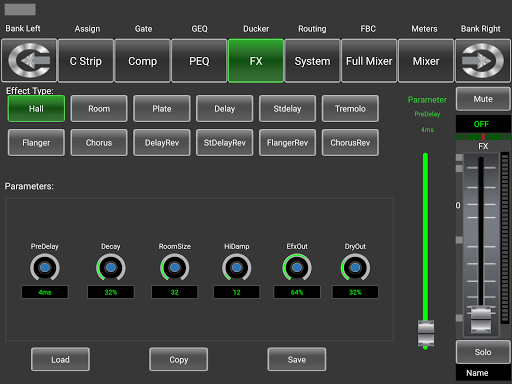Click the PreDelay 4ms value field
Screen dimensions: 512x384
coord(45,292)
